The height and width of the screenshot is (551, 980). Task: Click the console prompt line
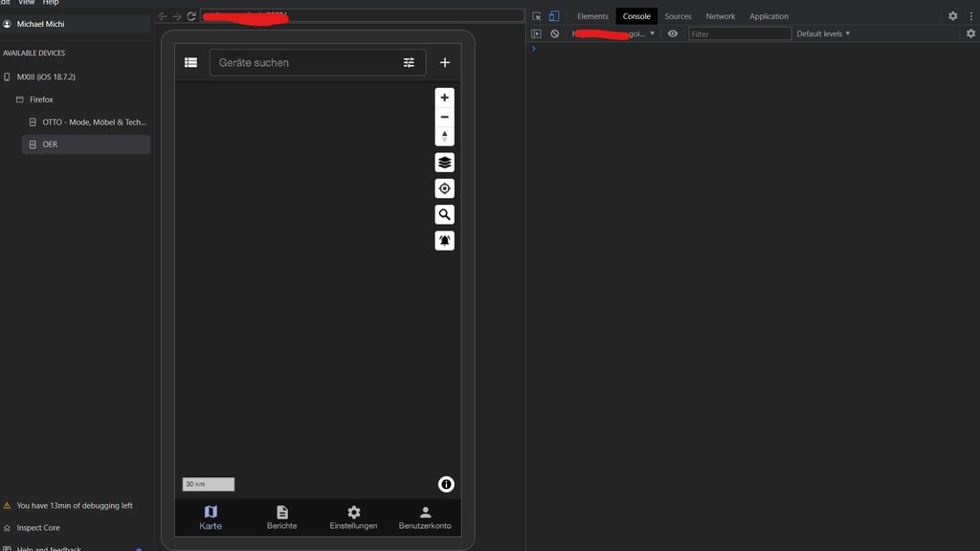click(x=752, y=49)
